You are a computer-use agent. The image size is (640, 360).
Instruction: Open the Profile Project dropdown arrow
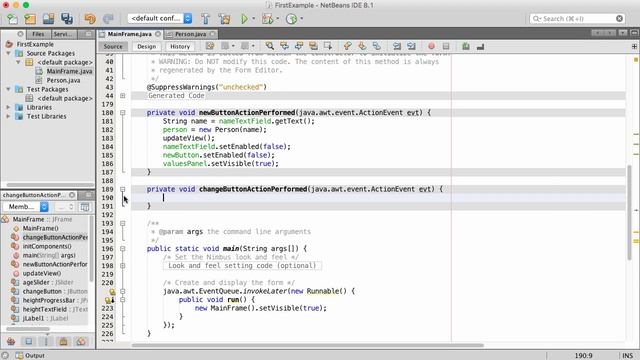pyautogui.click(x=302, y=19)
